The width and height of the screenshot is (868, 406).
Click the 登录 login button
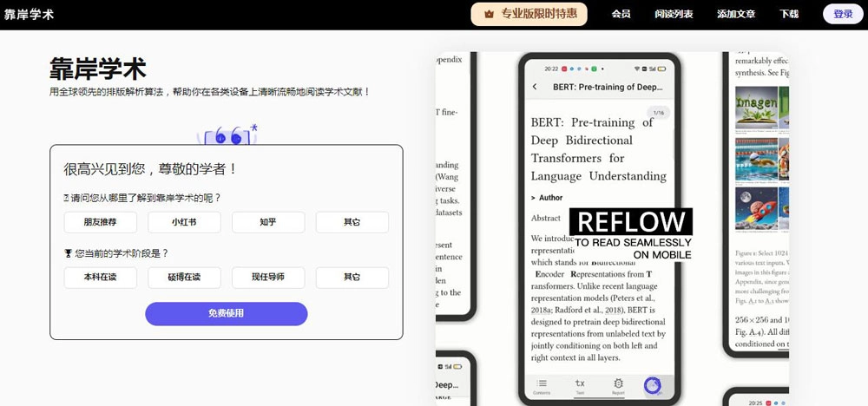(x=843, y=15)
